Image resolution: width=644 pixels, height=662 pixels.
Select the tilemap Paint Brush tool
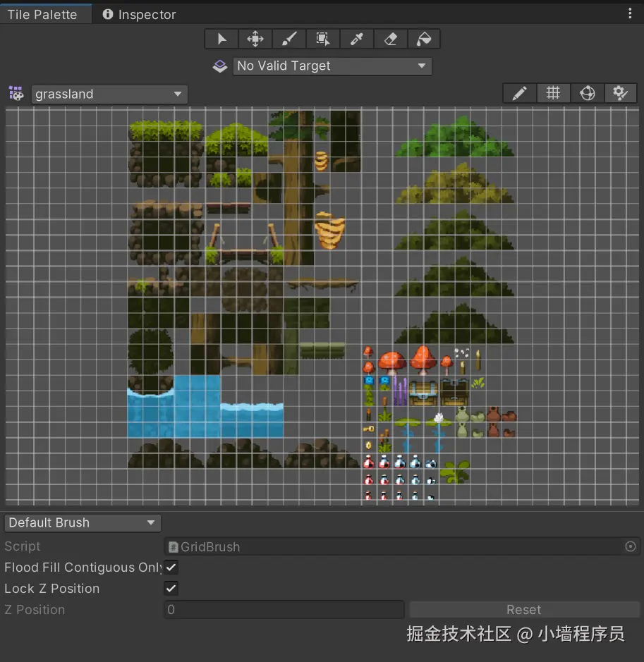288,39
